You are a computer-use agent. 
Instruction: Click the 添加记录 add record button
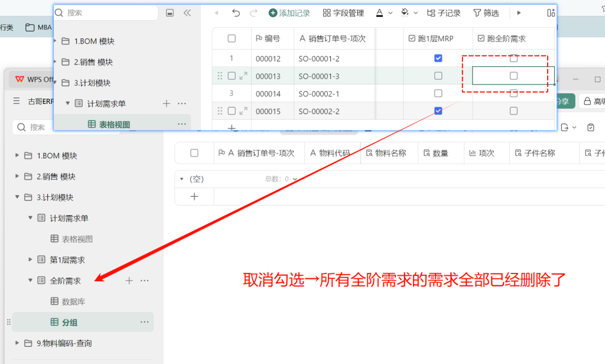[x=290, y=13]
